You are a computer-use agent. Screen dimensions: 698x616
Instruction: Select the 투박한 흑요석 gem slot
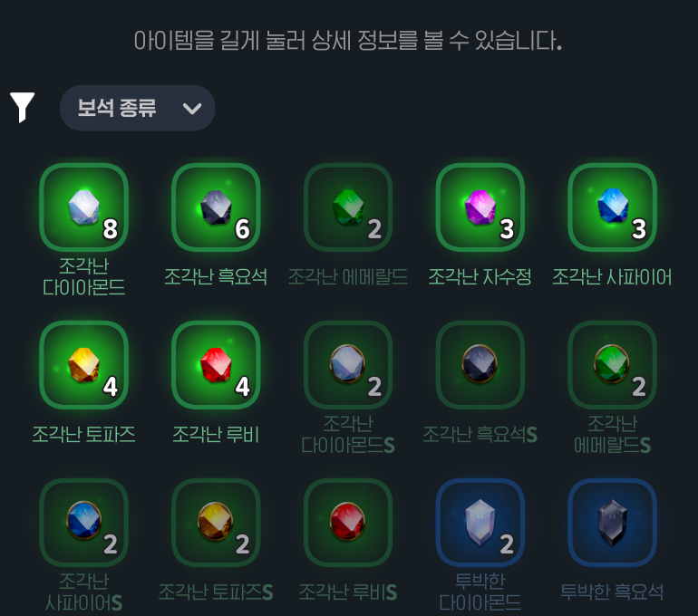click(612, 522)
